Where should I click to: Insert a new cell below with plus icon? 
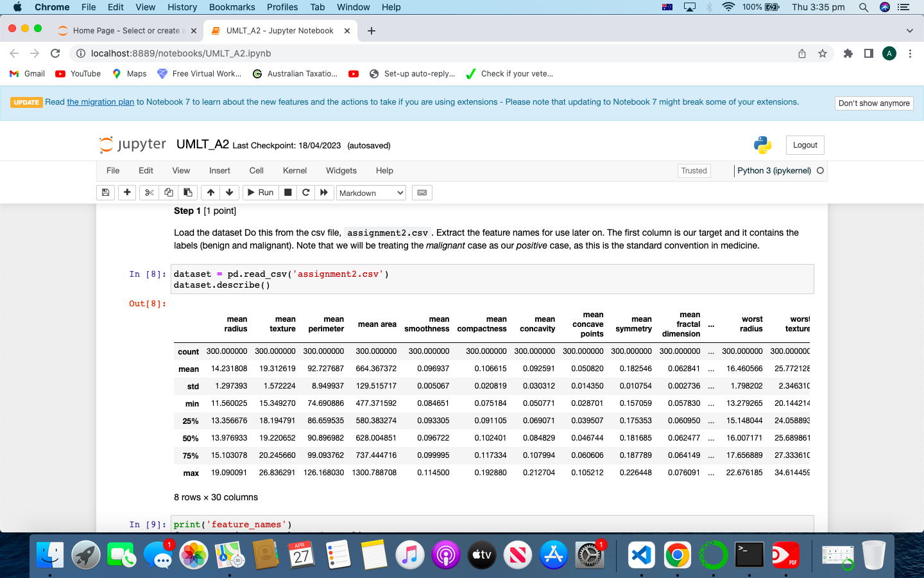(126, 193)
